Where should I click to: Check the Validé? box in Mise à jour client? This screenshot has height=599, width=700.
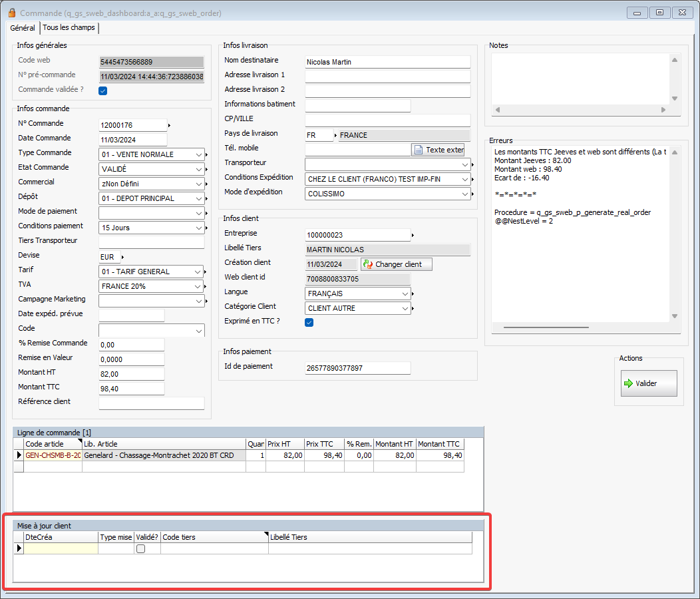click(140, 549)
